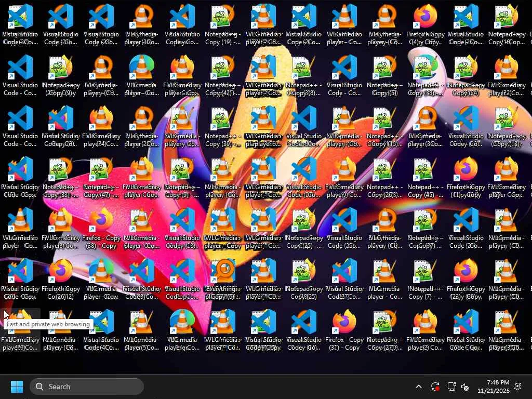Select the Firefox - Copy (31) - Copy shortcut
The image size is (532, 399).
click(x=344, y=331)
